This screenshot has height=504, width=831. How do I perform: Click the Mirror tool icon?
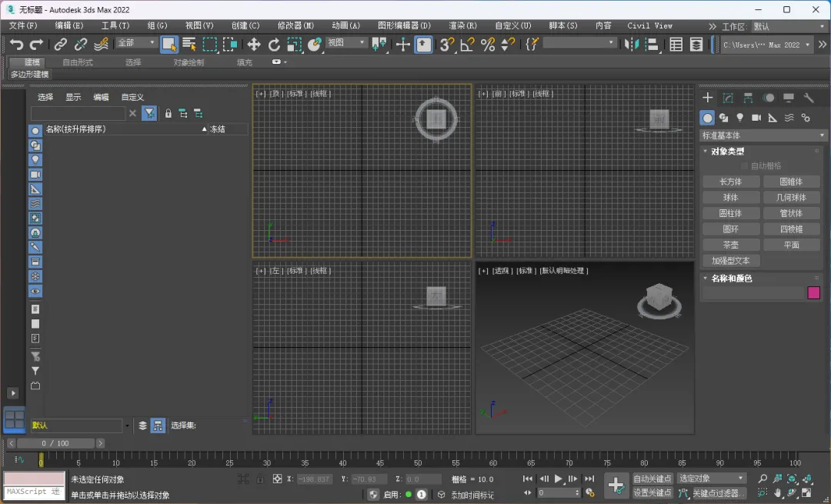pos(632,45)
